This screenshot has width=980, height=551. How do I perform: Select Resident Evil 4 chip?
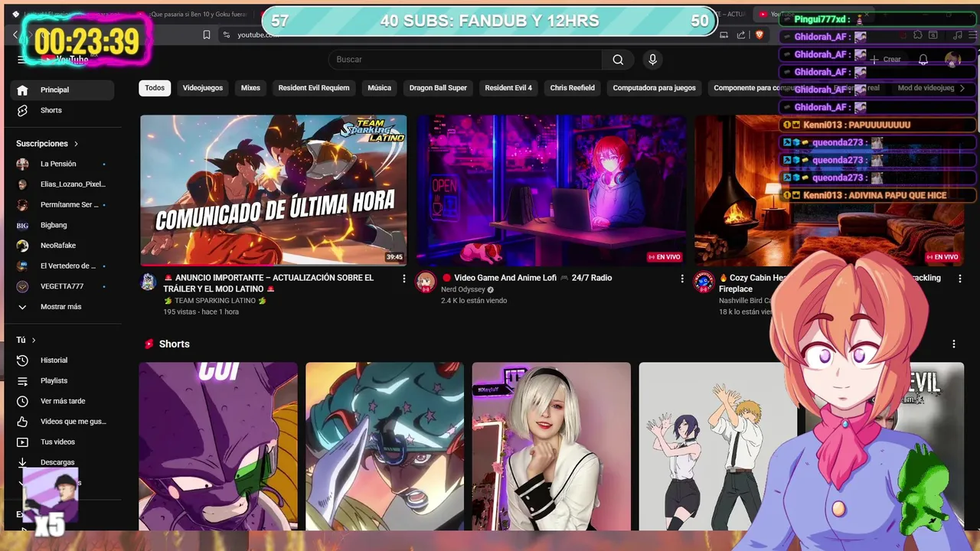point(508,88)
